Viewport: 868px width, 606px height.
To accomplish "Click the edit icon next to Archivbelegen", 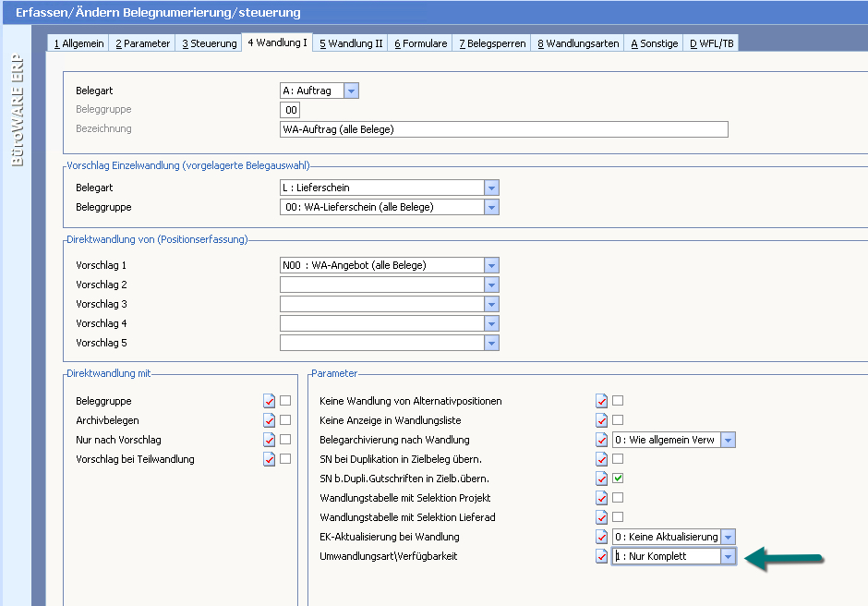I will [270, 420].
